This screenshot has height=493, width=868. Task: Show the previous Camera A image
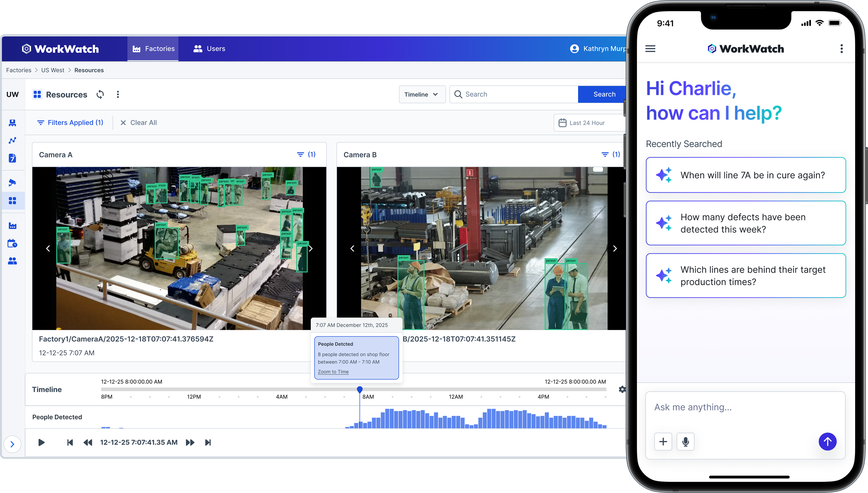point(48,248)
